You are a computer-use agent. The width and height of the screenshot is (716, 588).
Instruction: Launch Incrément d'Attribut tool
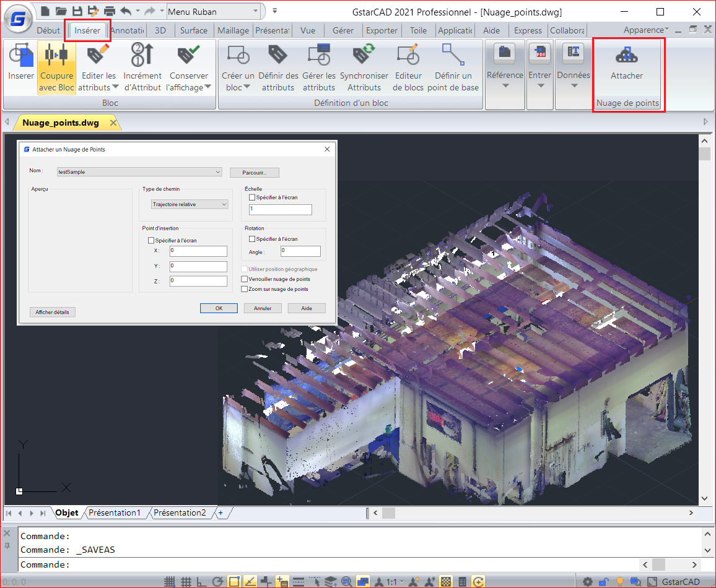(x=142, y=67)
